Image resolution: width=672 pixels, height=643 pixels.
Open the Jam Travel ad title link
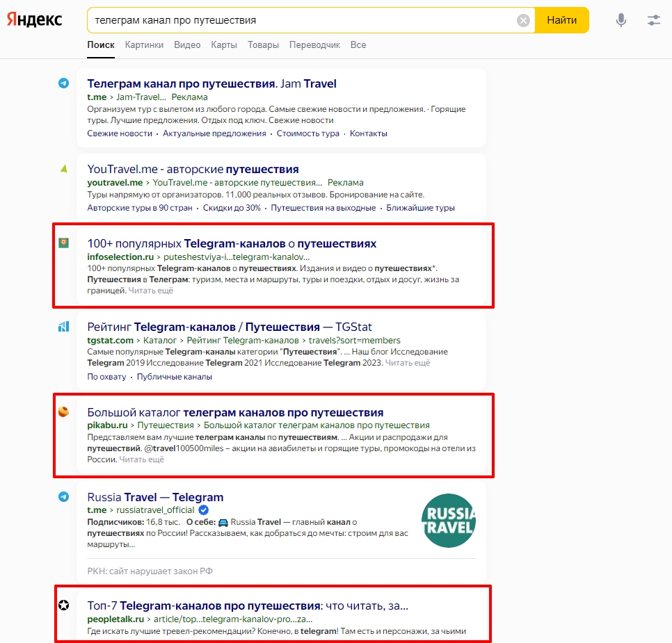211,83
